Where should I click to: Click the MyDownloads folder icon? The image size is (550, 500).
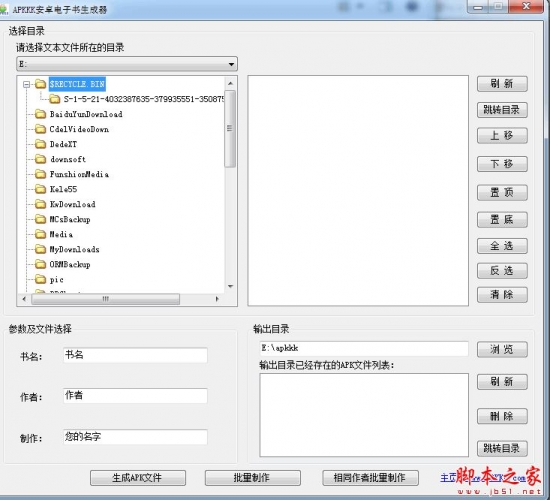[41, 249]
